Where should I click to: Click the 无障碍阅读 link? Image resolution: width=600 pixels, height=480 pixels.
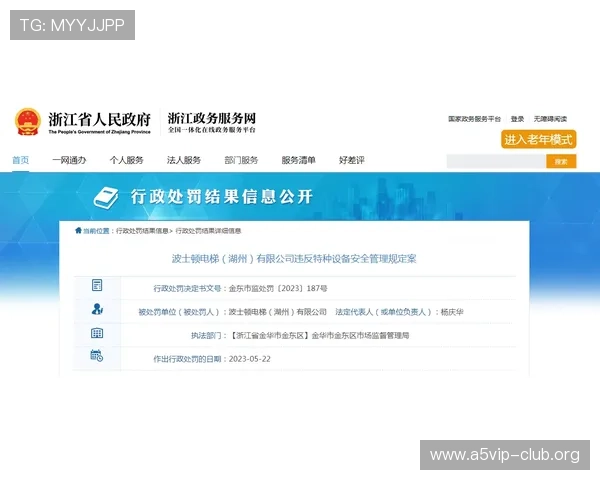click(550, 119)
